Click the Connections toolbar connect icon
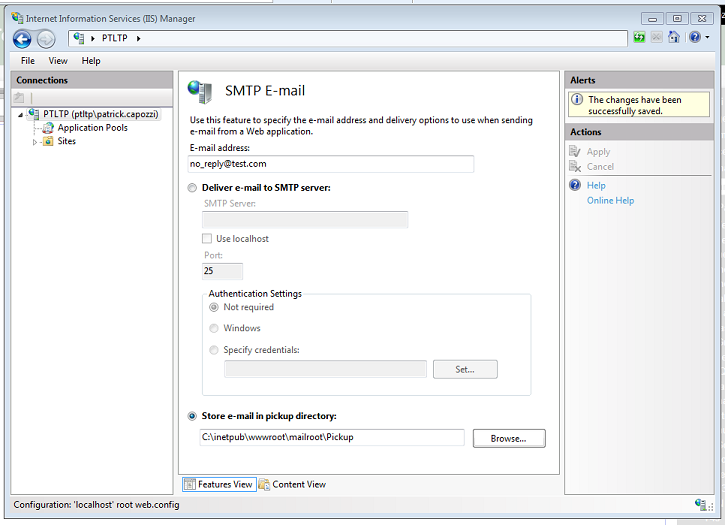This screenshot has width=725, height=525. point(19,98)
